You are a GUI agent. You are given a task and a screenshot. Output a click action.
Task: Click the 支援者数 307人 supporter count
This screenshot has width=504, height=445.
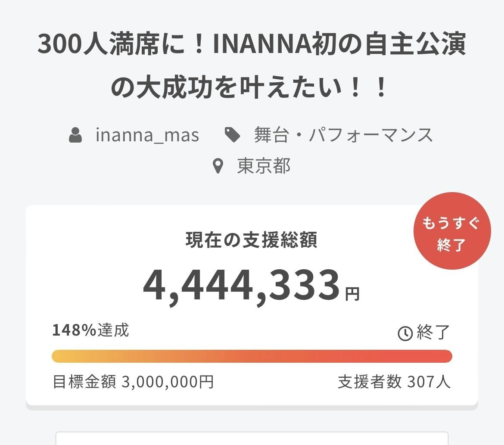point(394,382)
